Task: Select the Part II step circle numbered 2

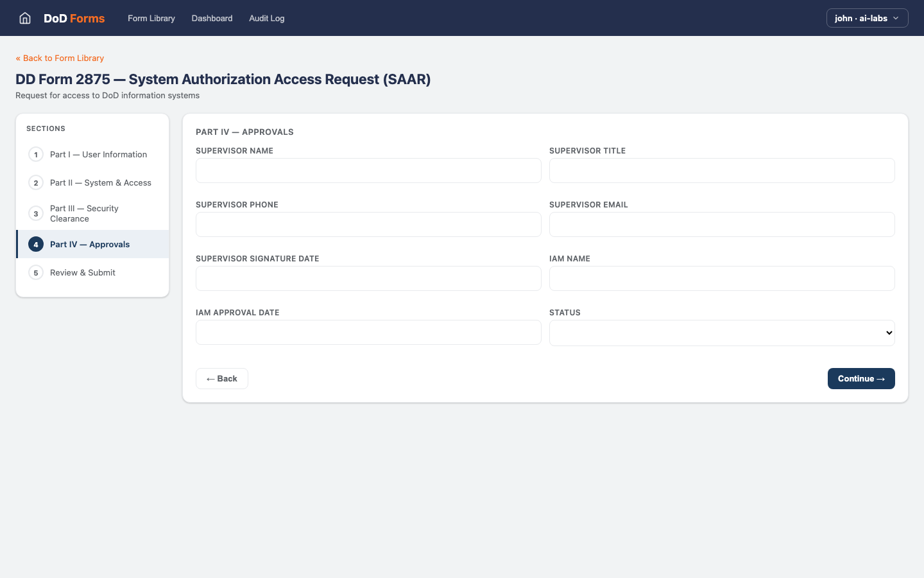Action: coord(35,182)
